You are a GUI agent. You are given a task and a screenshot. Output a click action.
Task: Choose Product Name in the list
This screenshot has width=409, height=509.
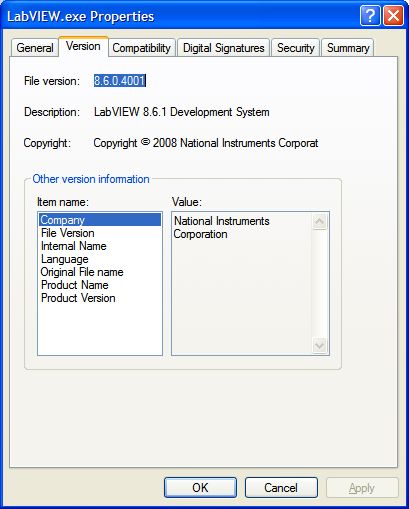(x=100, y=285)
